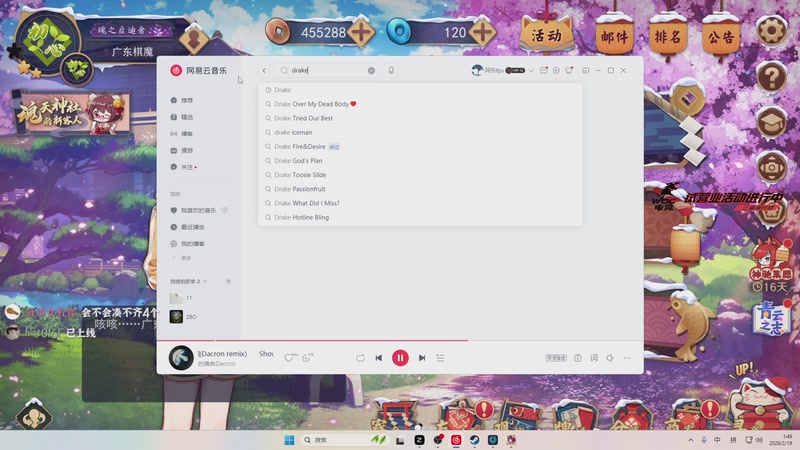Image resolution: width=800 pixels, height=450 pixels.
Task: Go back to the previous track
Action: tap(379, 358)
